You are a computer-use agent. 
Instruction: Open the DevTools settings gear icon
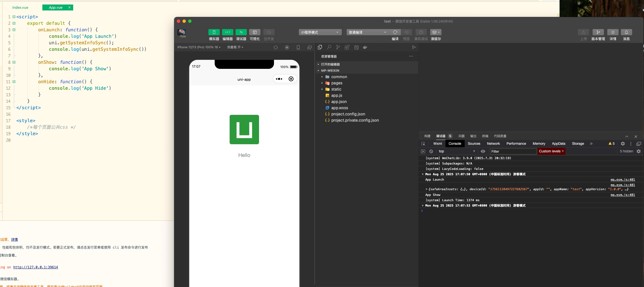pos(623,144)
